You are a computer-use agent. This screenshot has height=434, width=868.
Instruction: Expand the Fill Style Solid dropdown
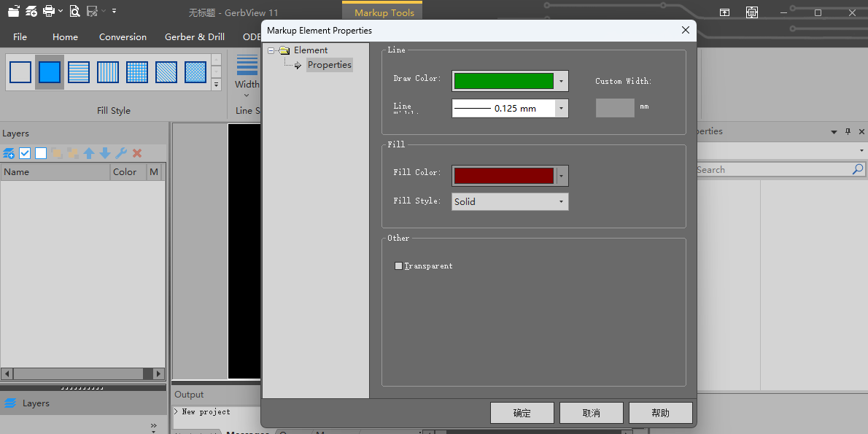[561, 202]
